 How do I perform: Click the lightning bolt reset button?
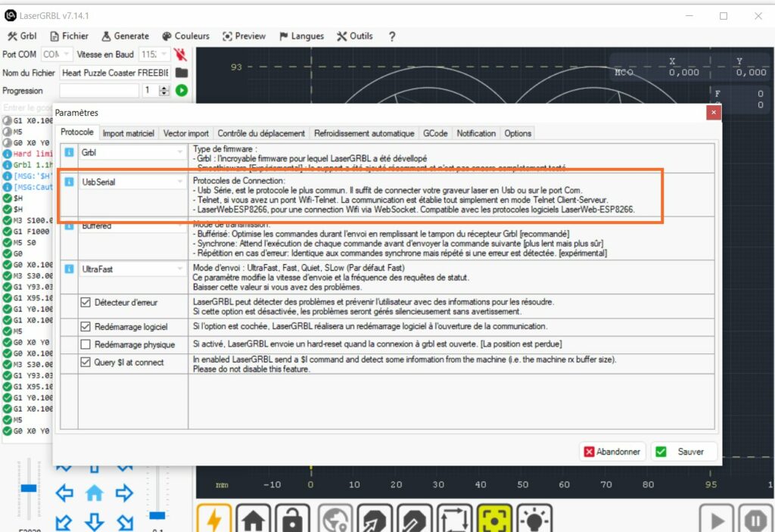[x=213, y=519]
